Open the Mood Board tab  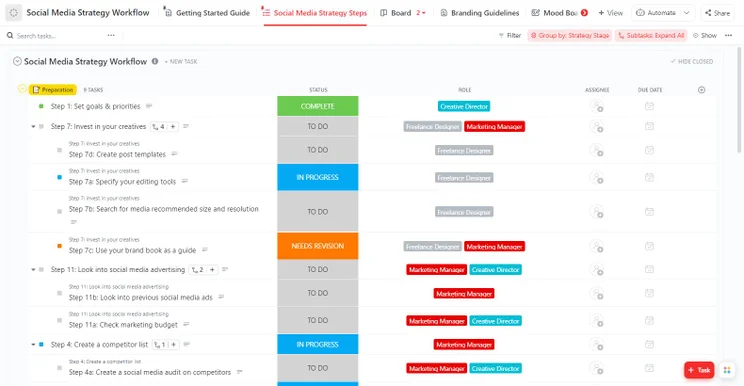555,13
